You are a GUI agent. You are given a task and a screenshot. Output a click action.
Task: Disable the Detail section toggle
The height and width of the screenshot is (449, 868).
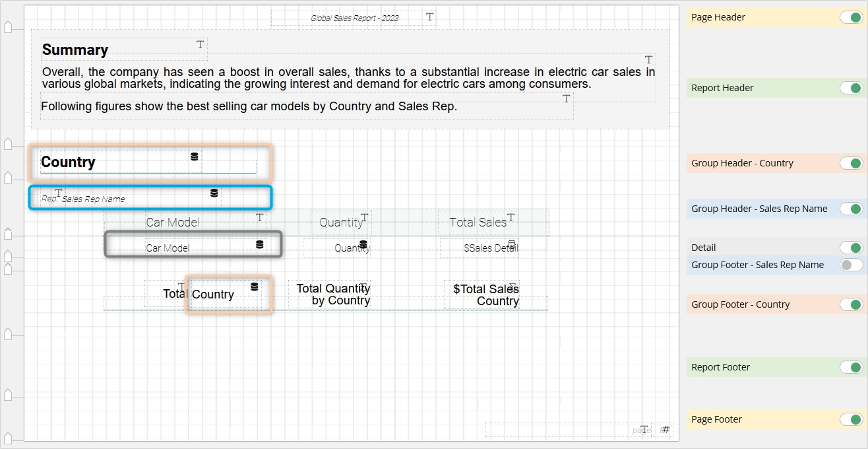pos(851,248)
